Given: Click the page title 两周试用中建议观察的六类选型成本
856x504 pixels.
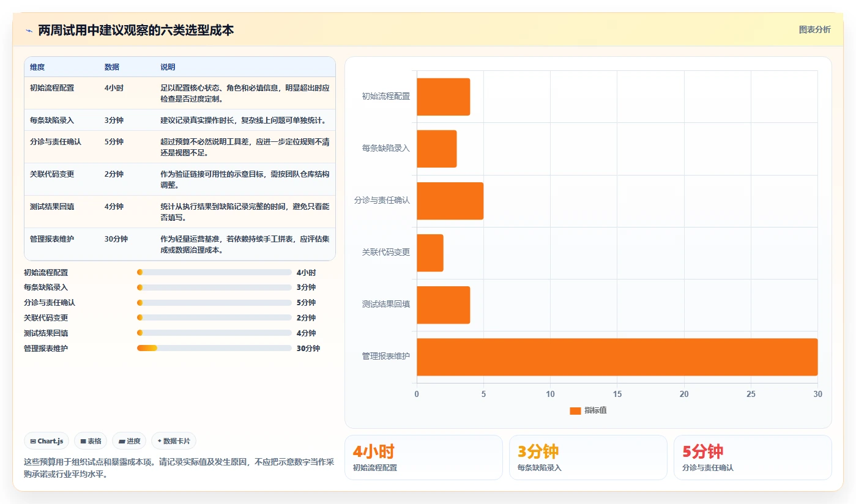Looking at the screenshot, I should pos(136,30).
